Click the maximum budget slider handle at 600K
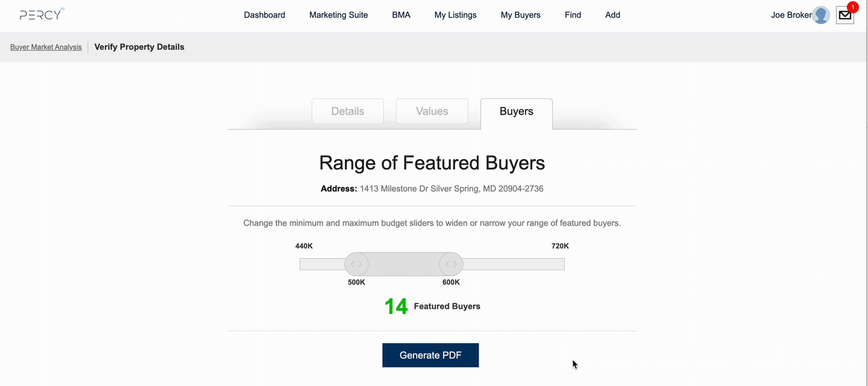Viewport: 868px width, 386px height. coord(451,264)
